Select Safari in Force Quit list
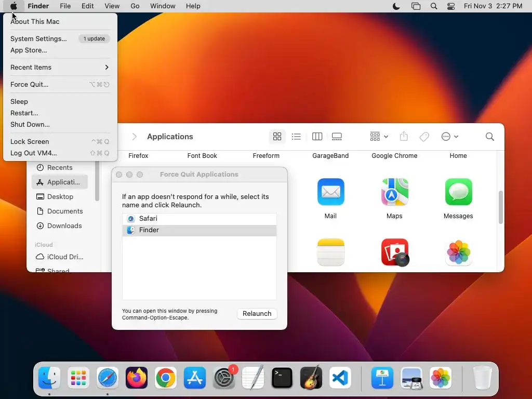Image resolution: width=532 pixels, height=399 pixels. click(x=199, y=219)
